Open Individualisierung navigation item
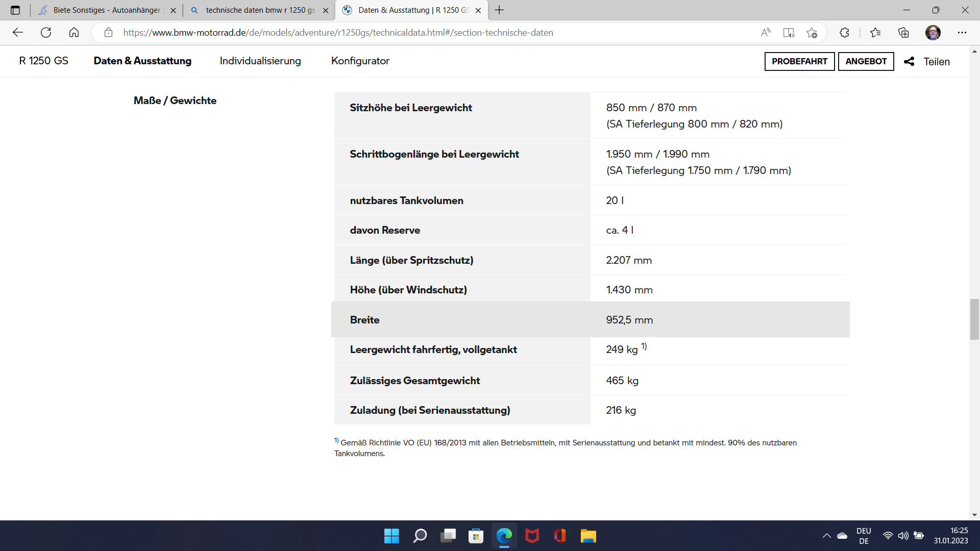980x551 pixels. coord(260,61)
